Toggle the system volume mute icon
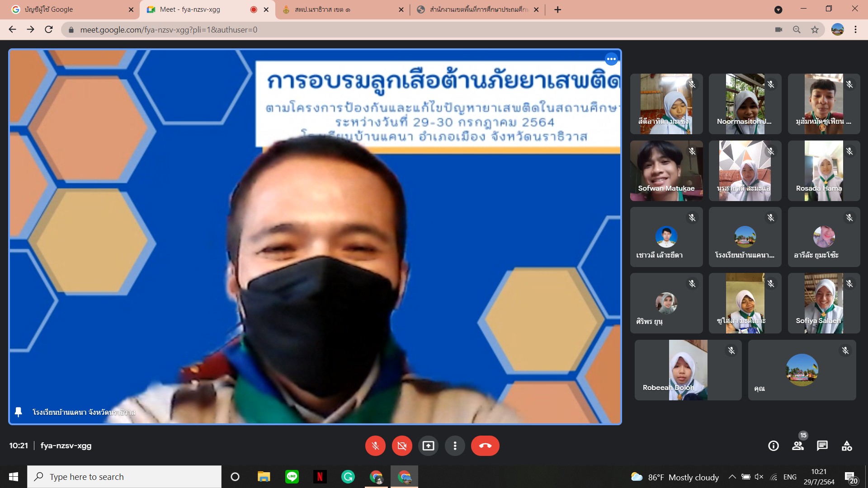This screenshot has height=488, width=868. point(759,477)
